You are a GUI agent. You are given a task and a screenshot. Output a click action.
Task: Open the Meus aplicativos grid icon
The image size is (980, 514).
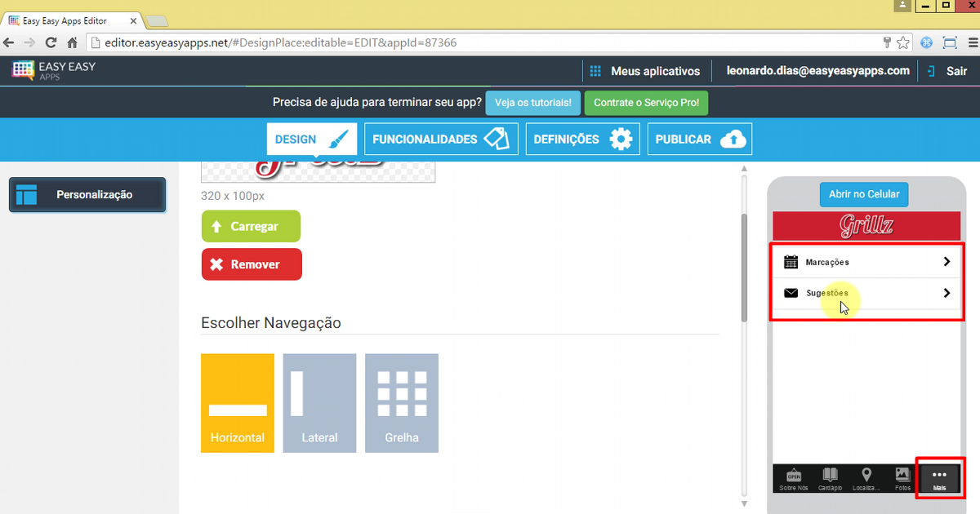(595, 71)
